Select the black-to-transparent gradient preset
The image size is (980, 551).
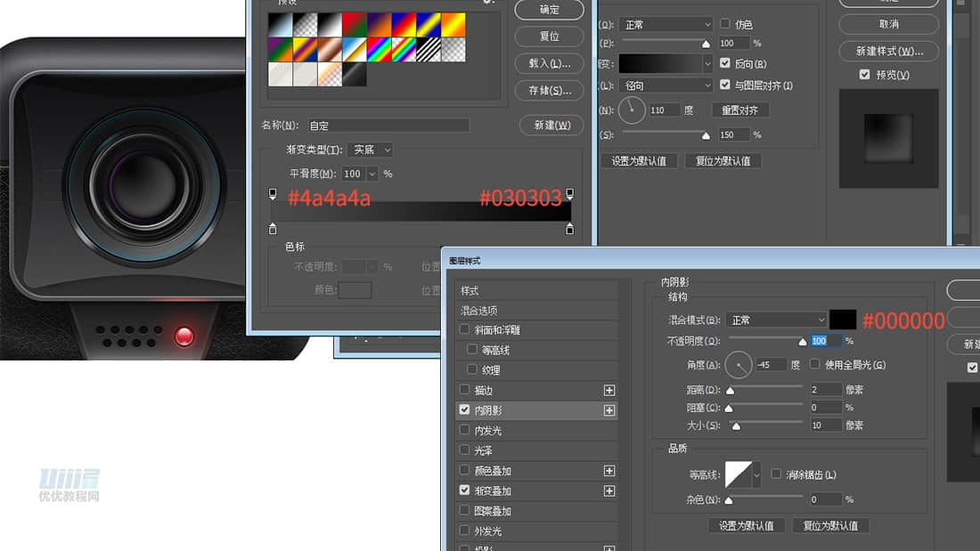(x=305, y=25)
